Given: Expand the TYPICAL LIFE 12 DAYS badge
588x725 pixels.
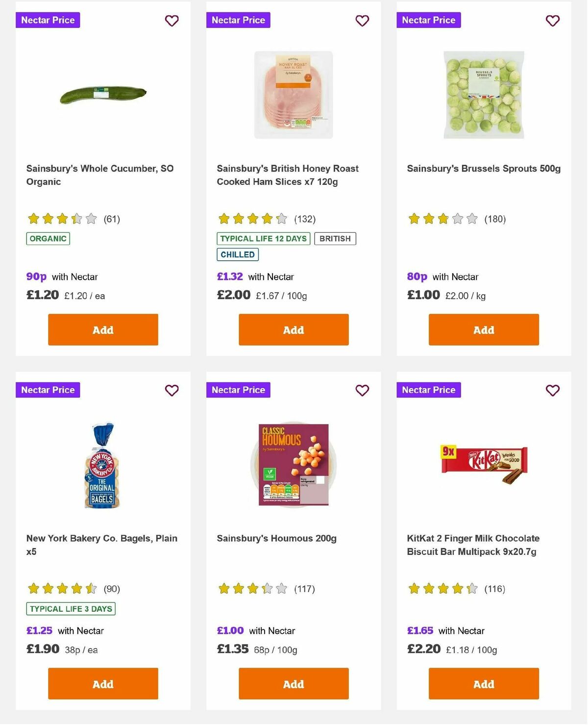Looking at the screenshot, I should pyautogui.click(x=263, y=239).
